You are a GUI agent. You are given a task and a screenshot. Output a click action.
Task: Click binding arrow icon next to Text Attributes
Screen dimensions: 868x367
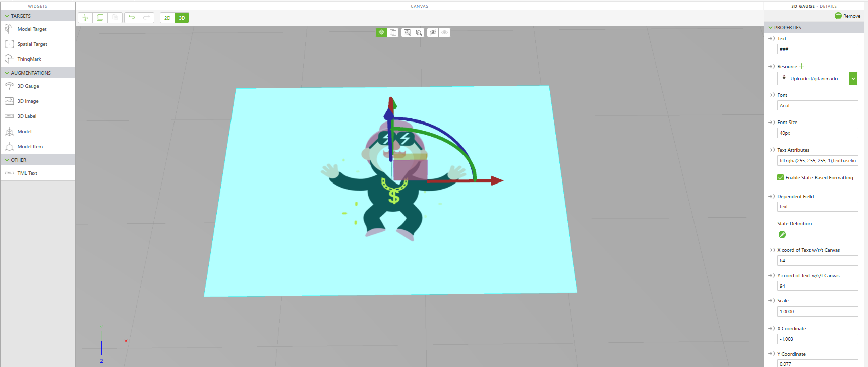pyautogui.click(x=771, y=150)
